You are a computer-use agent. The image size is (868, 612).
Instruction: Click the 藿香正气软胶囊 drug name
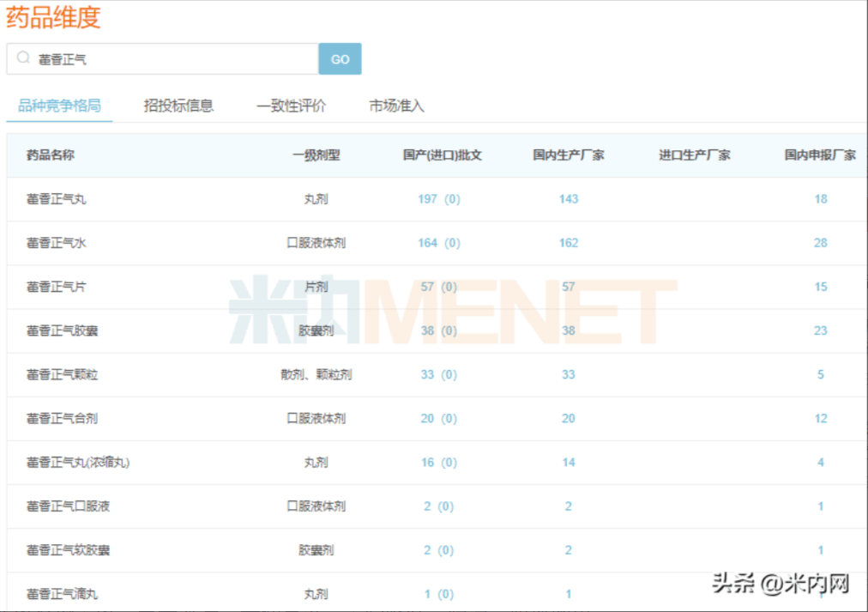pos(68,550)
